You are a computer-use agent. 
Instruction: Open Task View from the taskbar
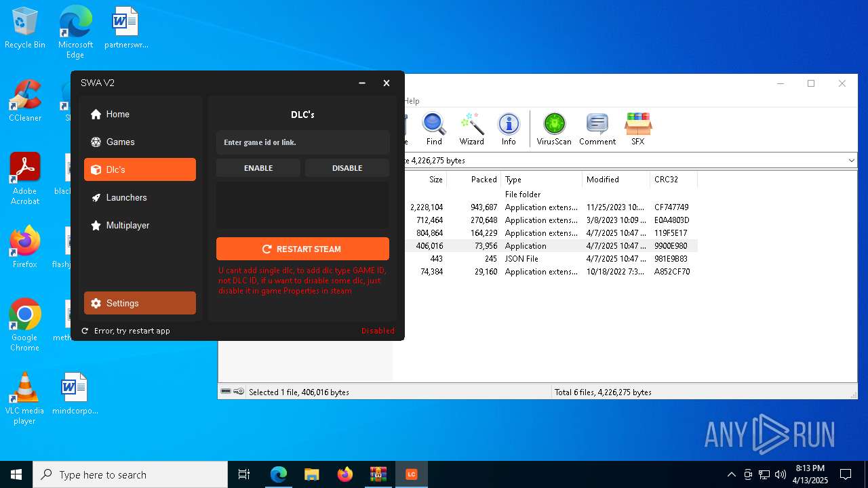tap(244, 474)
